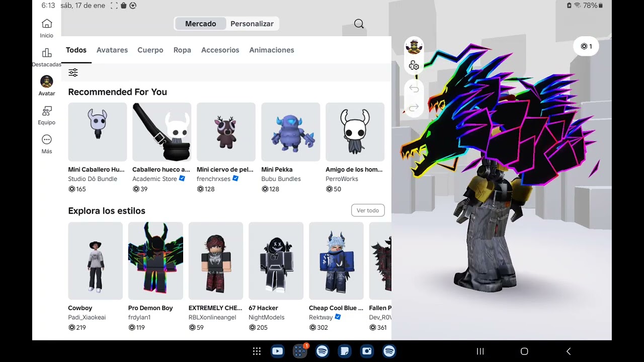Open the Mini ciervo de pel... thumbnail

tap(226, 132)
